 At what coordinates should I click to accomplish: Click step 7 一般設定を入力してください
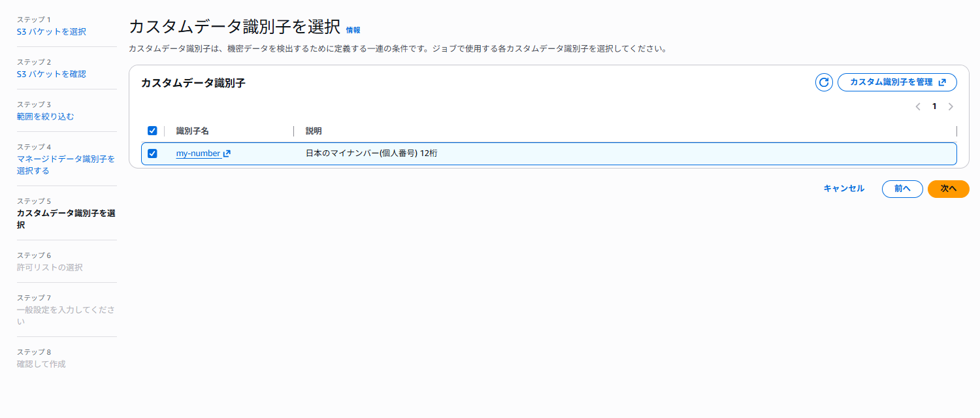pos(66,315)
